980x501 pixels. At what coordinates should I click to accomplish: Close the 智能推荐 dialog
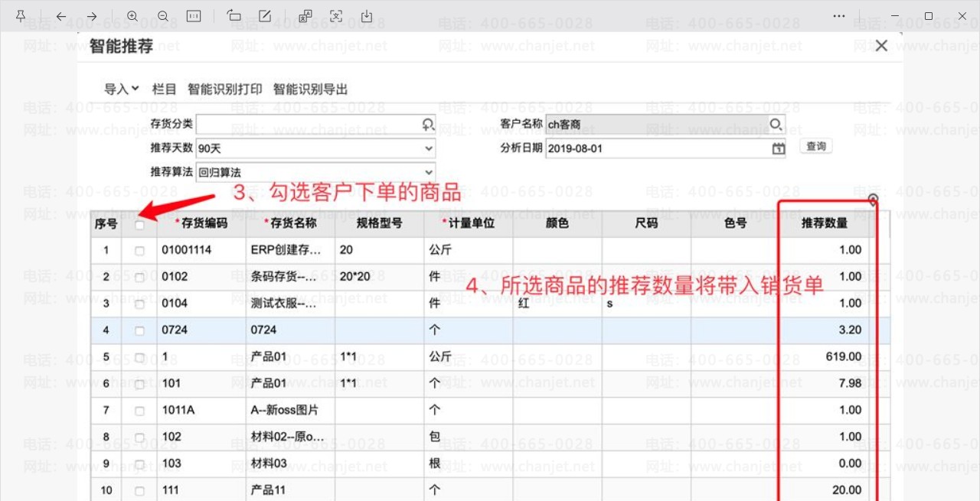881,46
